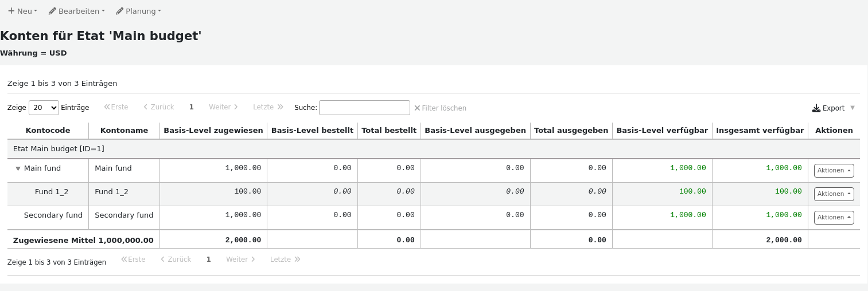This screenshot has width=868, height=291.
Task: Go to first page using top Erste
Action: (x=116, y=107)
